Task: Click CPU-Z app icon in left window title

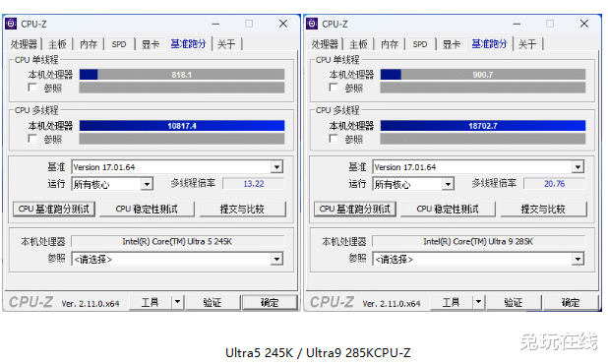Action: pos(11,24)
